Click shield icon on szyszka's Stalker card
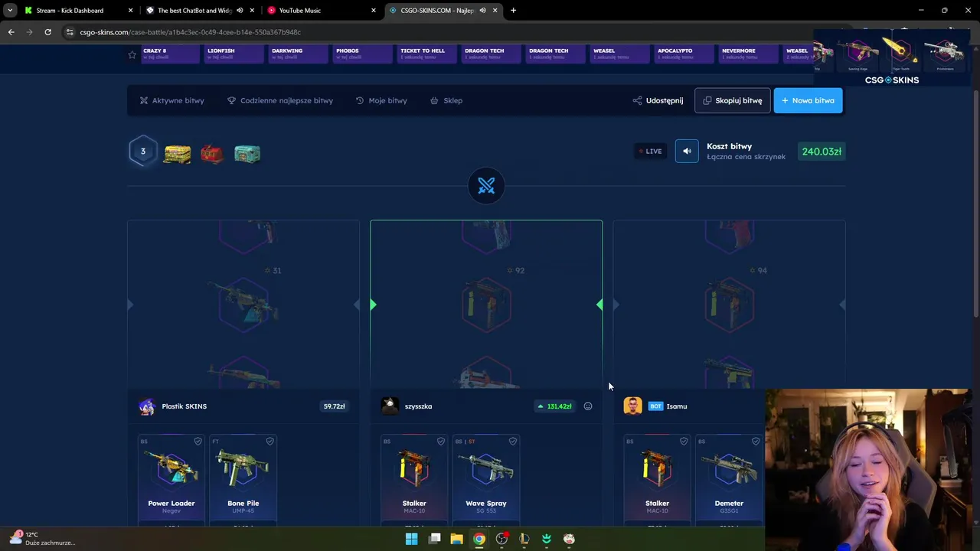Viewport: 980px width, 551px height. (440, 442)
